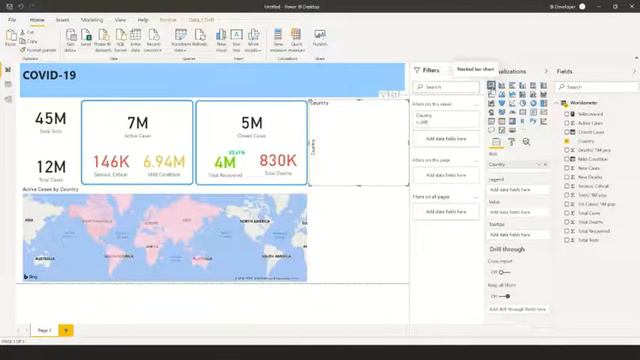Insert a Text box from the ribbon
The image size is (640, 360).
click(x=236, y=40)
